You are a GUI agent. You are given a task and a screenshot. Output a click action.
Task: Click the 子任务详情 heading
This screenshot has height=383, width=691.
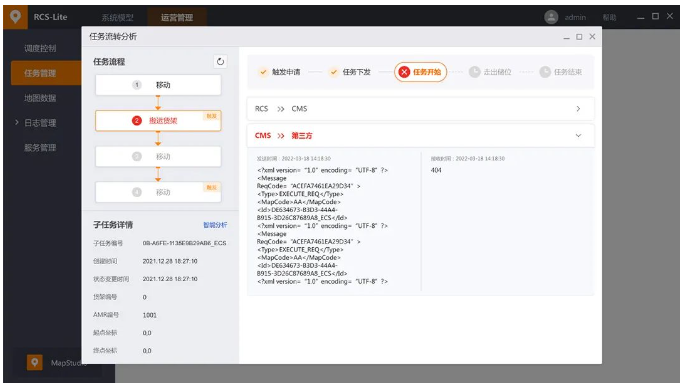113,225
